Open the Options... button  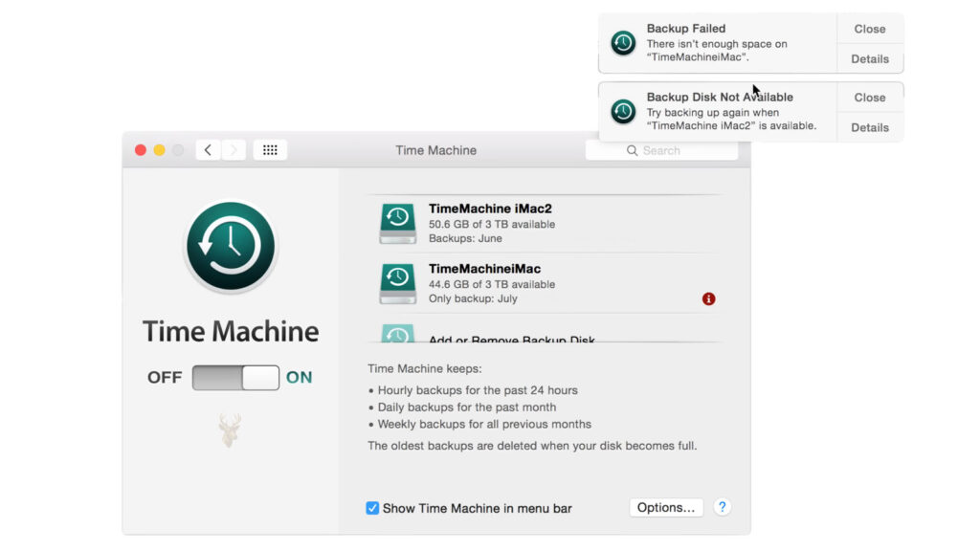(x=666, y=507)
